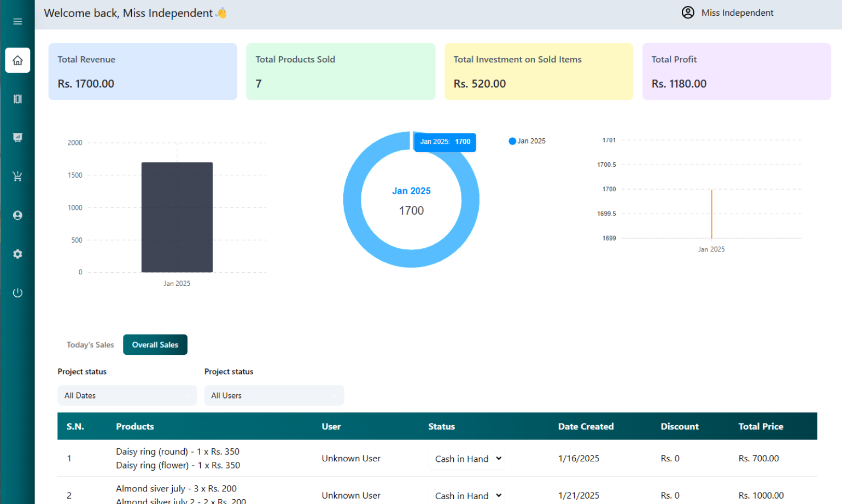This screenshot has height=504, width=842.
Task: Open status dropdown for the 1/16/2025 sale
Action: click(x=467, y=459)
